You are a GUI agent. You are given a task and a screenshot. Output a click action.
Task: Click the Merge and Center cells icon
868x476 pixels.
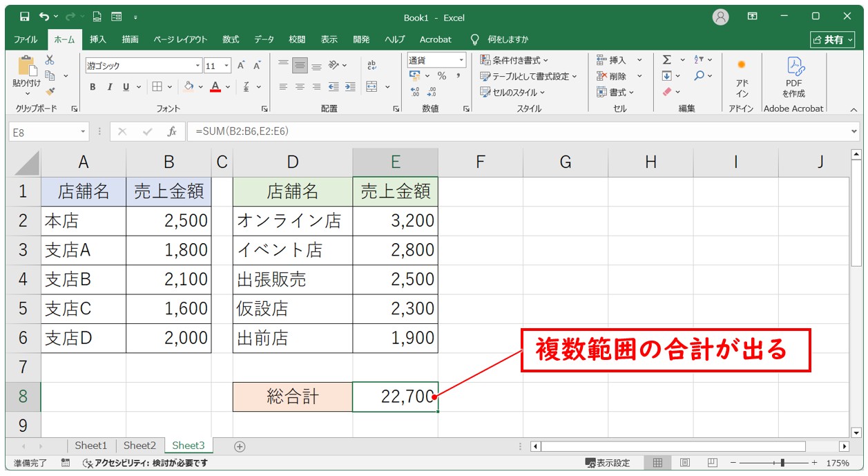(x=372, y=87)
